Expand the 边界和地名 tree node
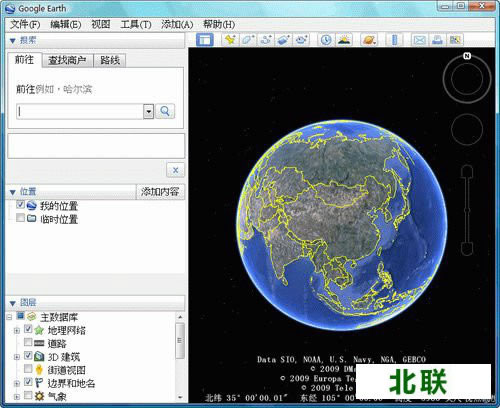The image size is (500, 408). click(x=17, y=383)
